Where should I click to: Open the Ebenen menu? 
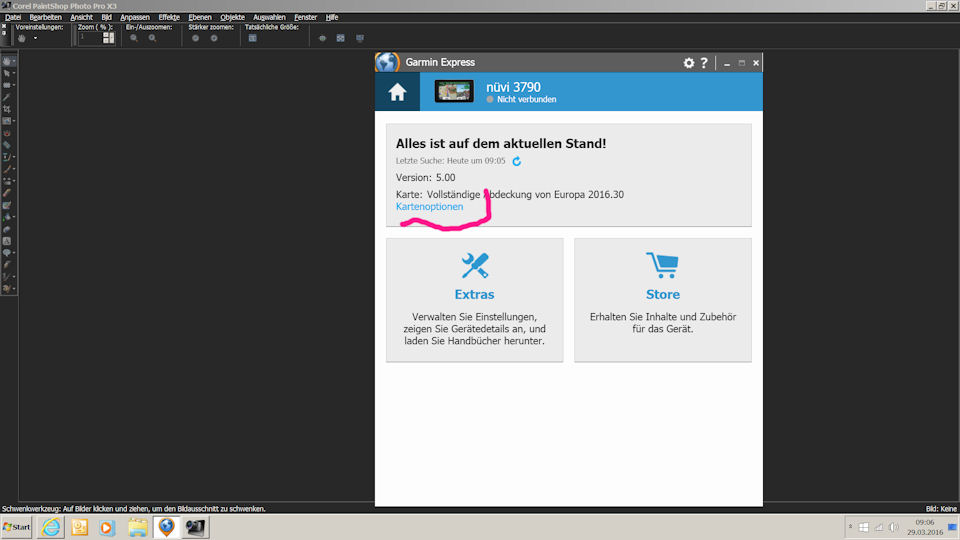200,17
